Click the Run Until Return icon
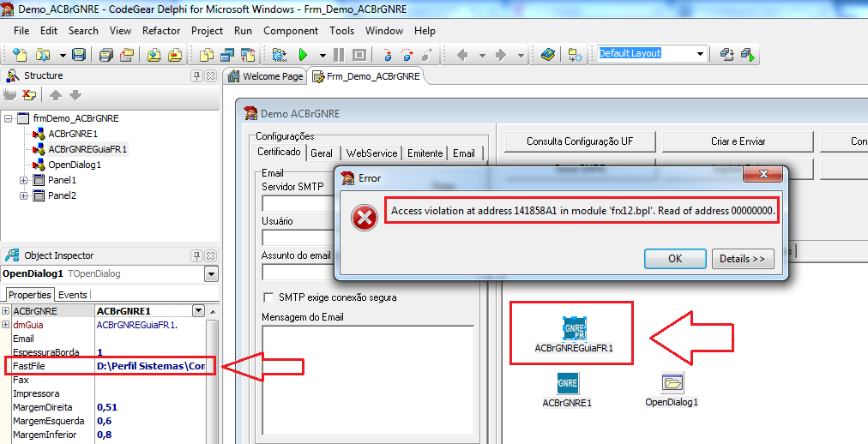Viewport: 868px width, 444px height. point(427,54)
